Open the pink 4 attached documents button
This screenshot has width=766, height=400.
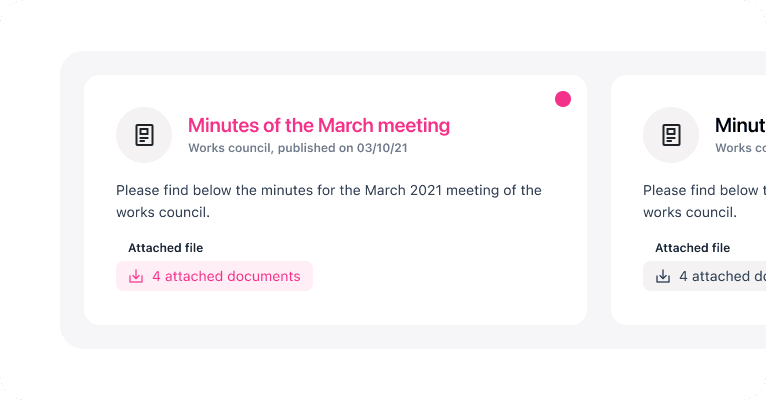click(x=215, y=276)
